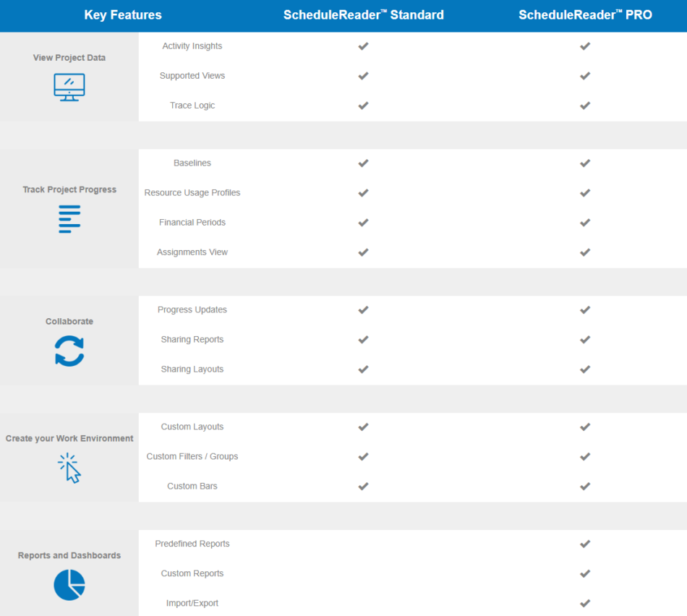The image size is (687, 616).
Task: Click the sync arrows icon under Collaborate
Action: click(69, 351)
